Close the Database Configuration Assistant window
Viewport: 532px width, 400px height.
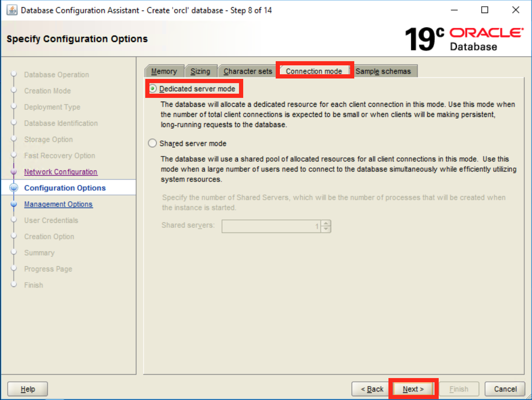(516, 10)
